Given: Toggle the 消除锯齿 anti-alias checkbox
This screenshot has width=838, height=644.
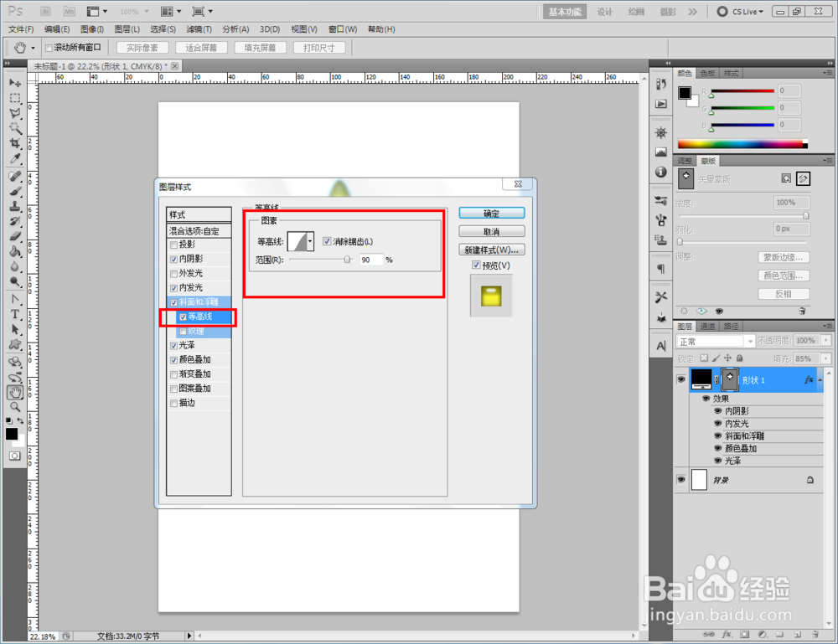Looking at the screenshot, I should (327, 241).
